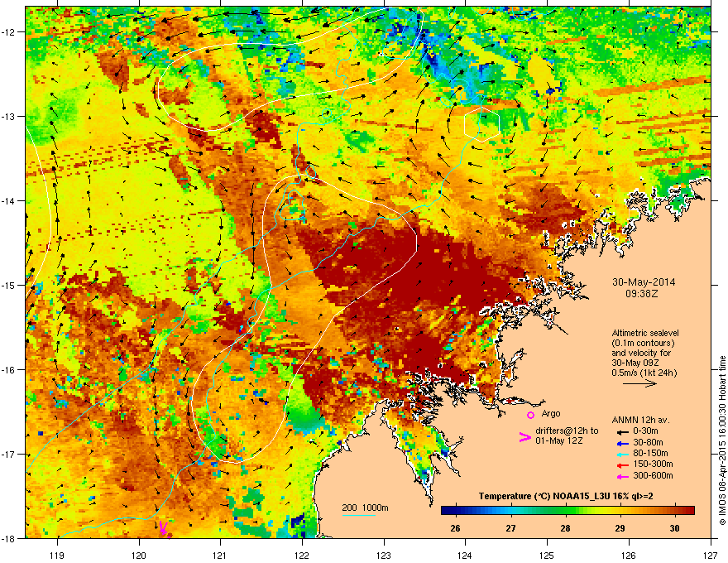Click the magenta Argo circle legend marker
The height and width of the screenshot is (563, 728).
(530, 415)
